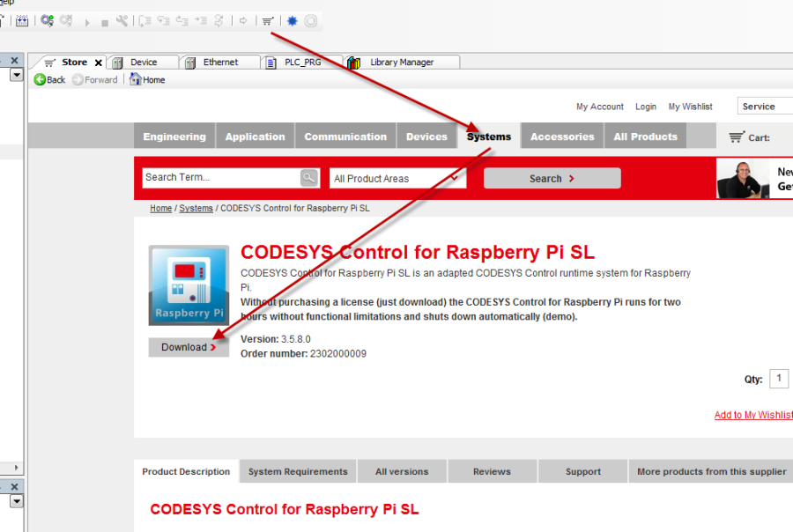The width and height of the screenshot is (793, 532).
Task: Click the Add to My Wishlist link
Action: [x=752, y=415]
